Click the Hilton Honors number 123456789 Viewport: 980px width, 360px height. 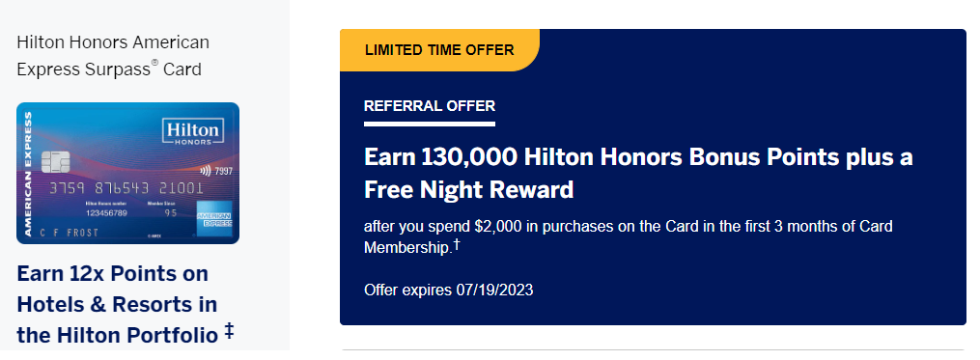pyautogui.click(x=105, y=213)
